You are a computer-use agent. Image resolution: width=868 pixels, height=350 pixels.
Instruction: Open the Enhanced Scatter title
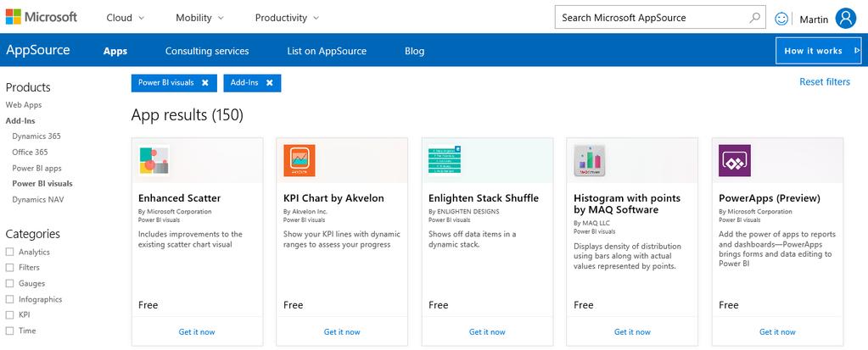pos(179,198)
